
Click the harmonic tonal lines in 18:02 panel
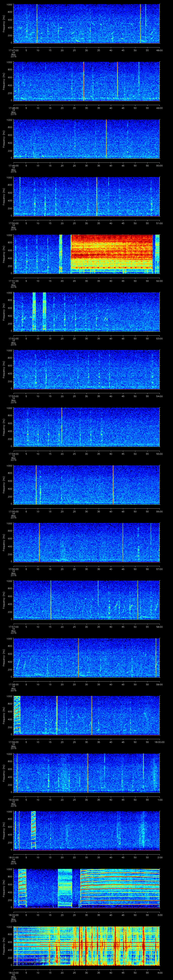tap(120, 888)
